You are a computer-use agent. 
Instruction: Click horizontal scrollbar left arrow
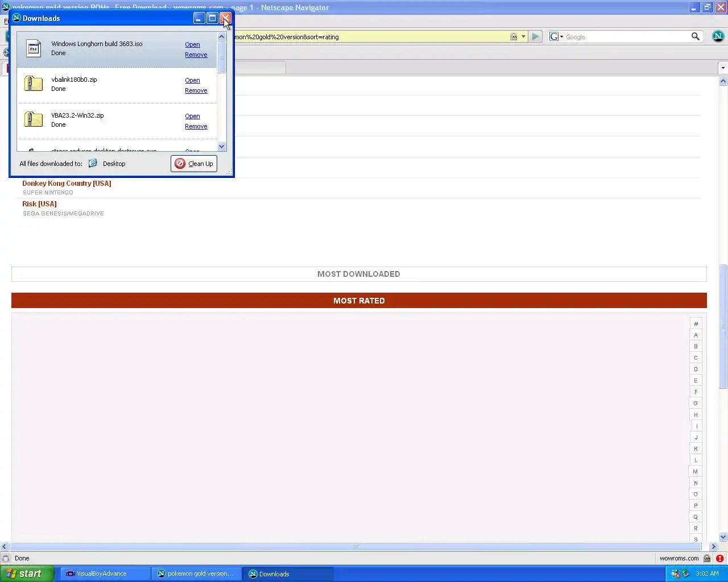[5, 546]
